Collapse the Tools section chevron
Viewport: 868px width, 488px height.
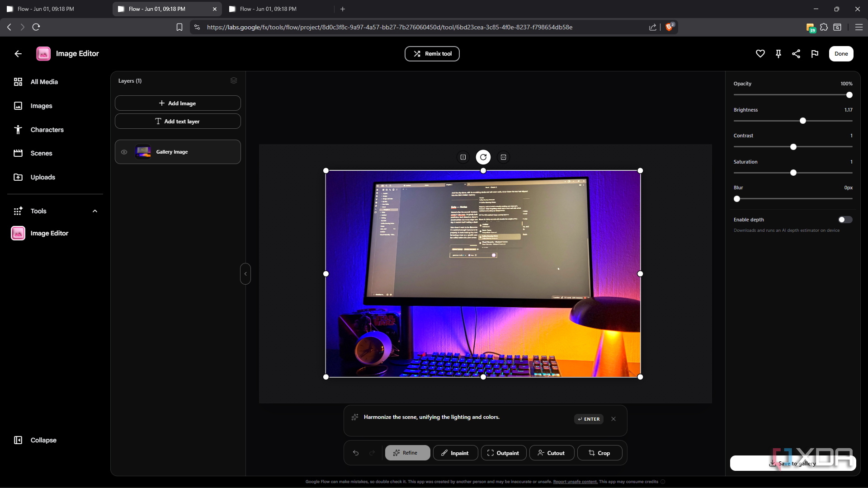[95, 211]
